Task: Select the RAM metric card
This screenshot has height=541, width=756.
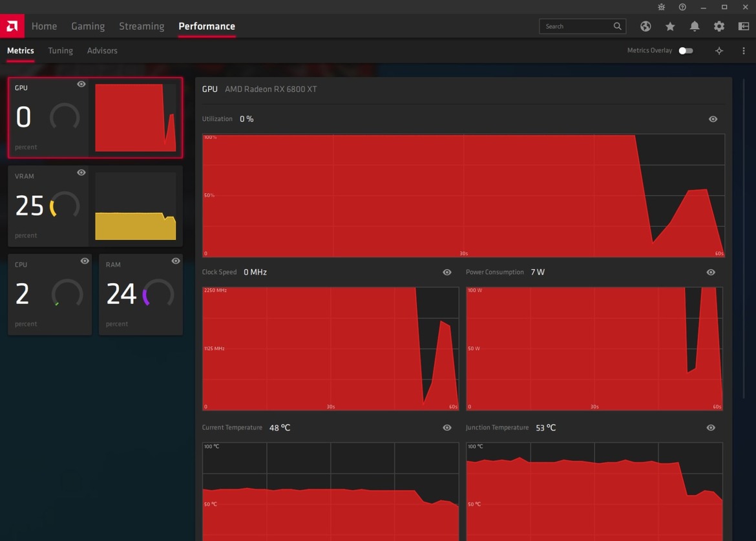Action: pos(141,295)
